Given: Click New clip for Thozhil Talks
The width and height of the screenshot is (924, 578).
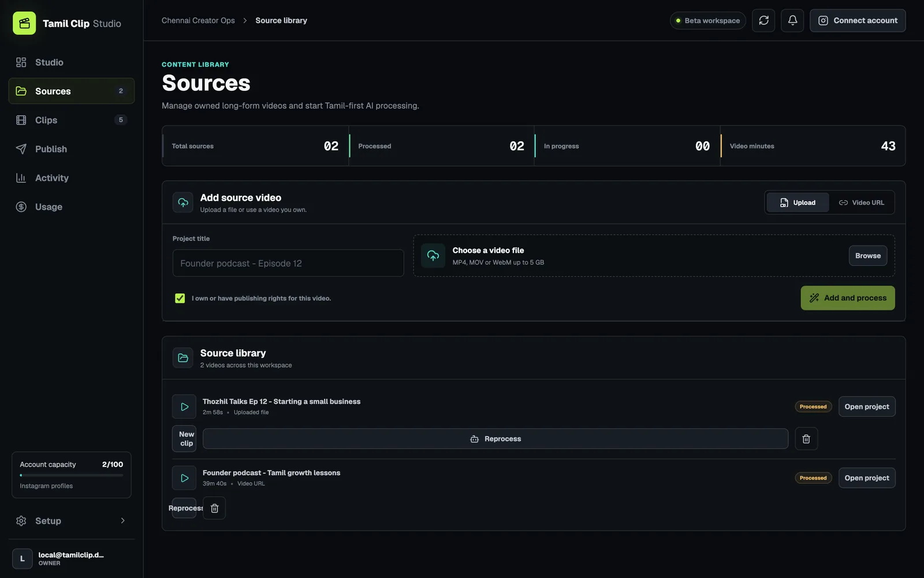Looking at the screenshot, I should (x=184, y=439).
